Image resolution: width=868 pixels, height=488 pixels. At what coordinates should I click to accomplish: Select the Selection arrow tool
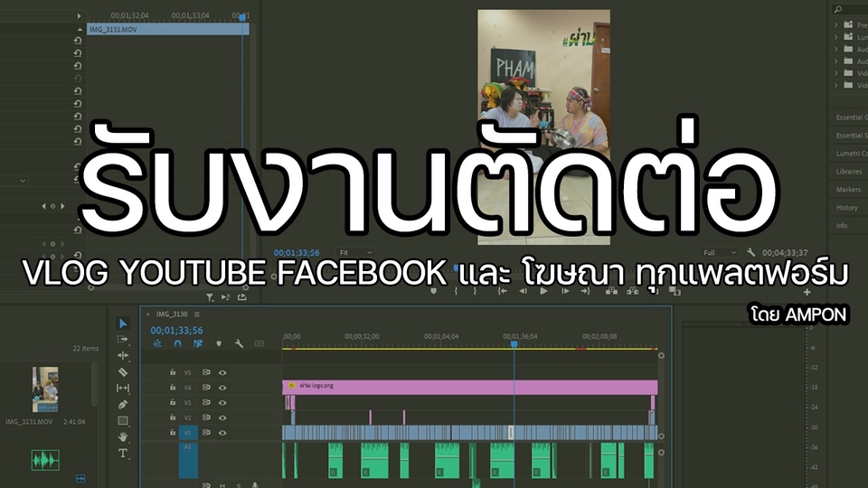(x=123, y=324)
